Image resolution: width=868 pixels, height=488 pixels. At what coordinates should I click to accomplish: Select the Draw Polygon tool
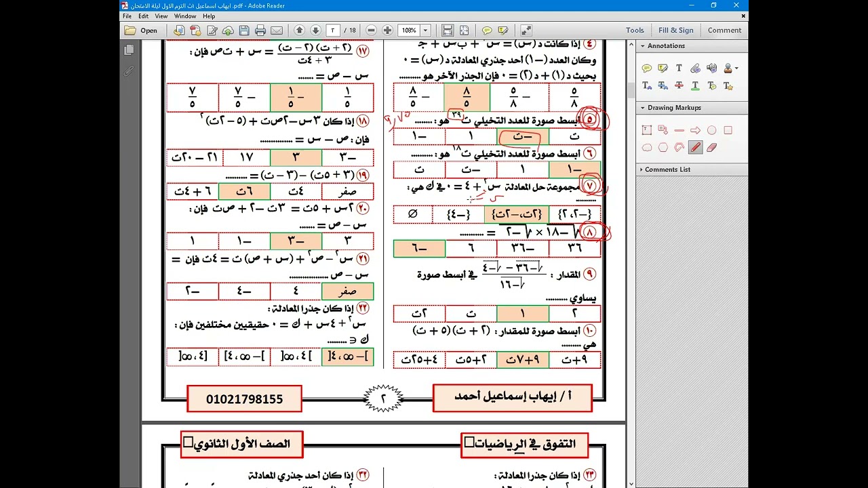click(x=663, y=147)
